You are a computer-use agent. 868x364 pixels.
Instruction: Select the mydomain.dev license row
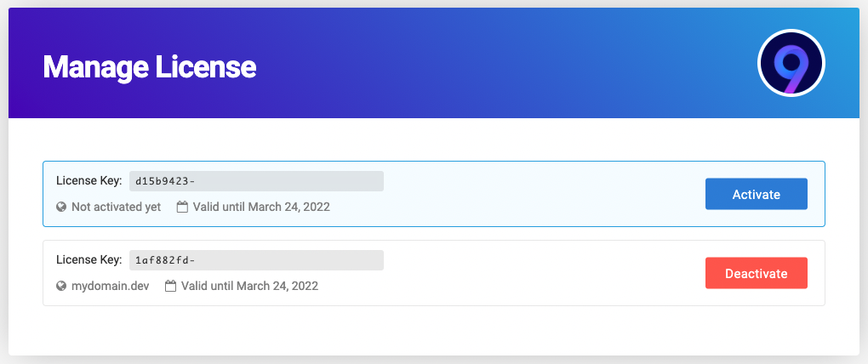click(528, 273)
